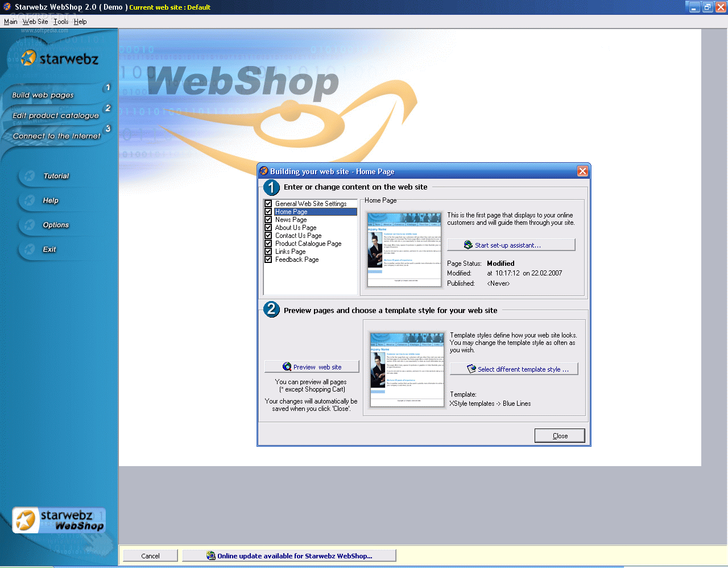Select News Page in the page list

(291, 220)
